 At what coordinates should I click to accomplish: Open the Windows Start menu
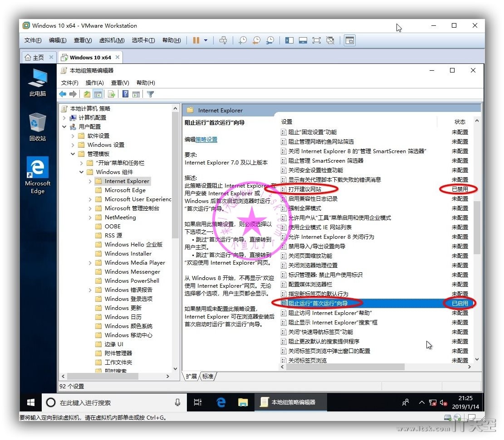pyautogui.click(x=31, y=402)
